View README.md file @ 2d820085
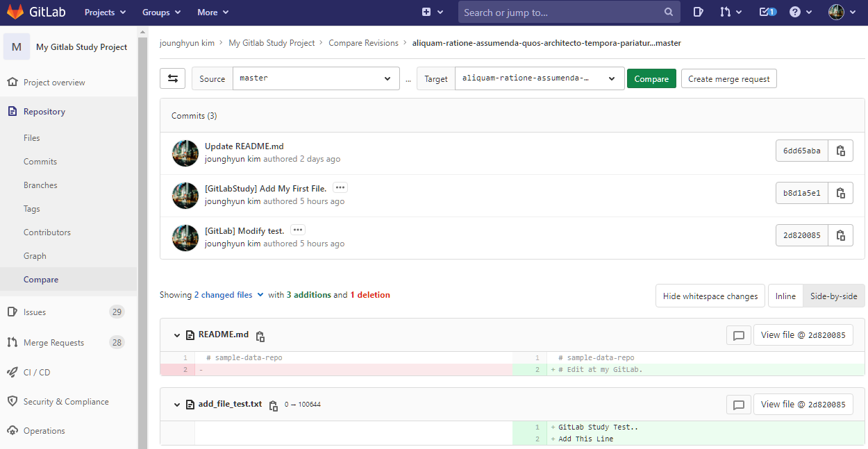Image resolution: width=868 pixels, height=449 pixels. [x=803, y=335]
